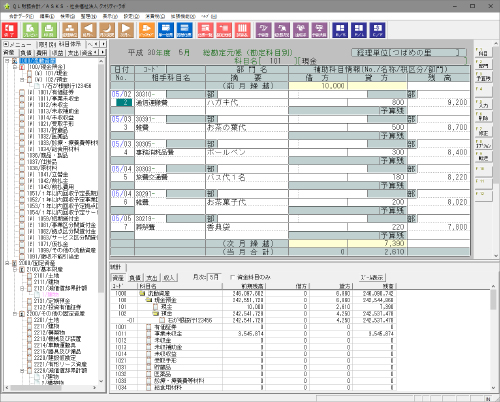
Task: Click the ズーム表示 button
Action: [372, 277]
